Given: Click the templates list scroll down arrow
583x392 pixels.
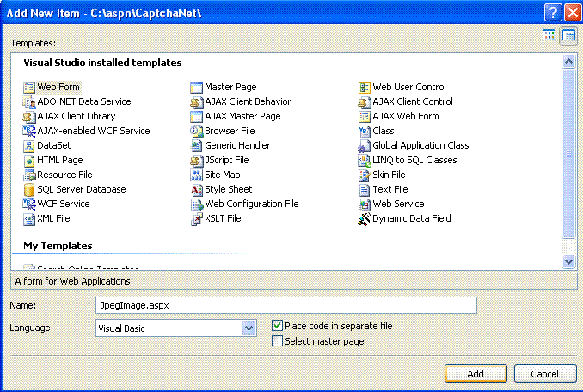Looking at the screenshot, I should coord(568,261).
